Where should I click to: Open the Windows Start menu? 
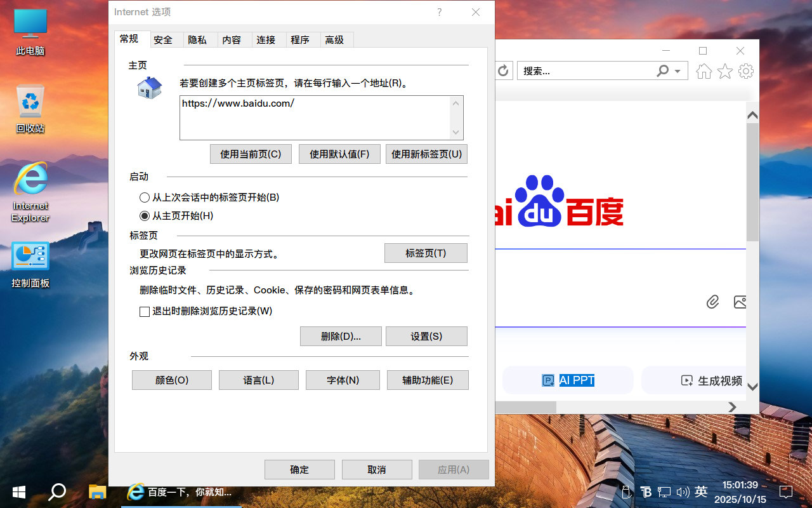click(x=18, y=491)
